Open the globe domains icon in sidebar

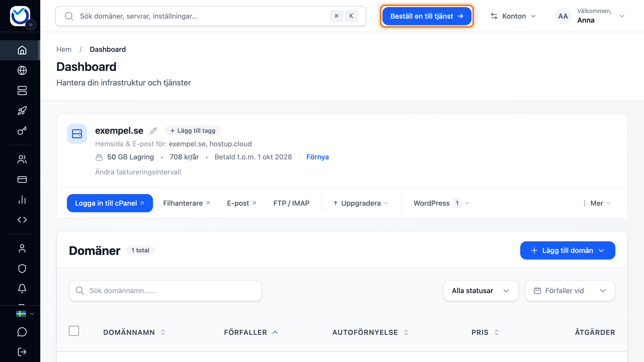(22, 70)
